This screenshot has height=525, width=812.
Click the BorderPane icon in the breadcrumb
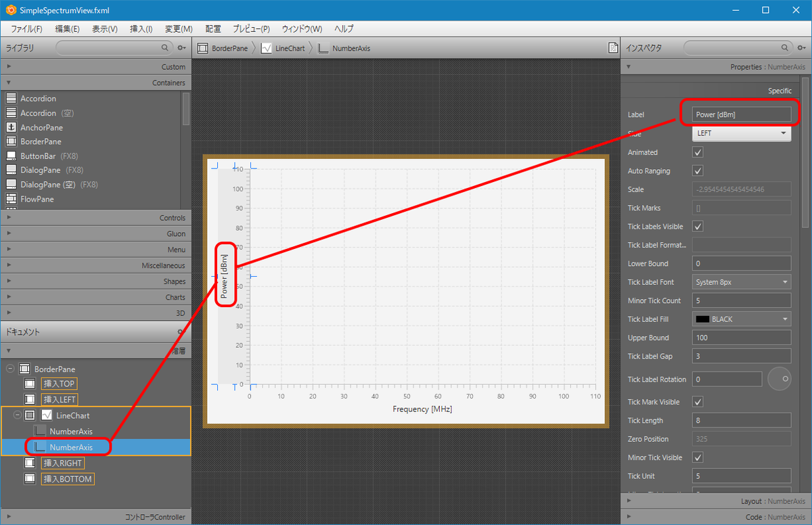click(x=202, y=48)
